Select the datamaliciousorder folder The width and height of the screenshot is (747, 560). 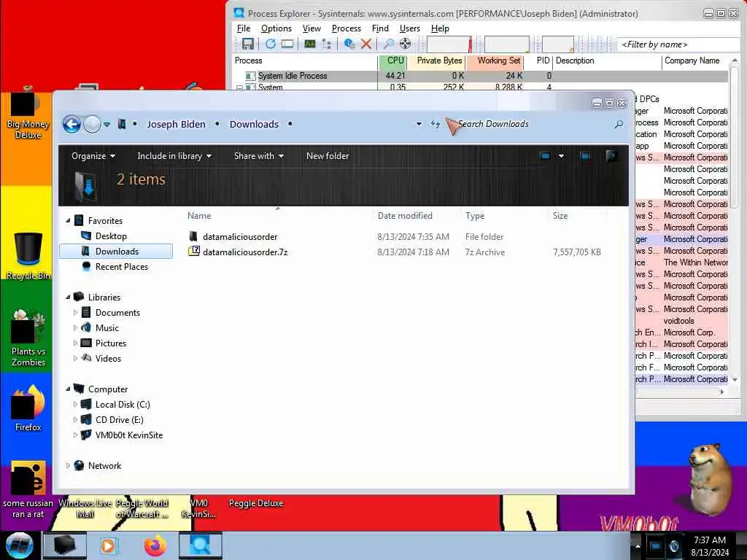coord(240,237)
